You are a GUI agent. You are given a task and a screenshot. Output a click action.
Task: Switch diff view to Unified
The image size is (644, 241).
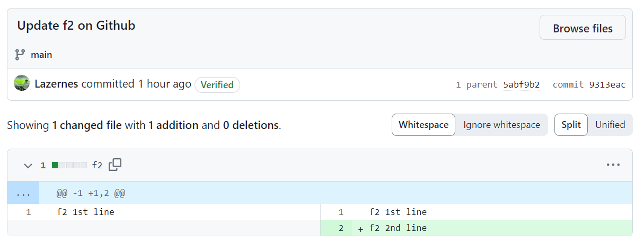click(x=610, y=125)
